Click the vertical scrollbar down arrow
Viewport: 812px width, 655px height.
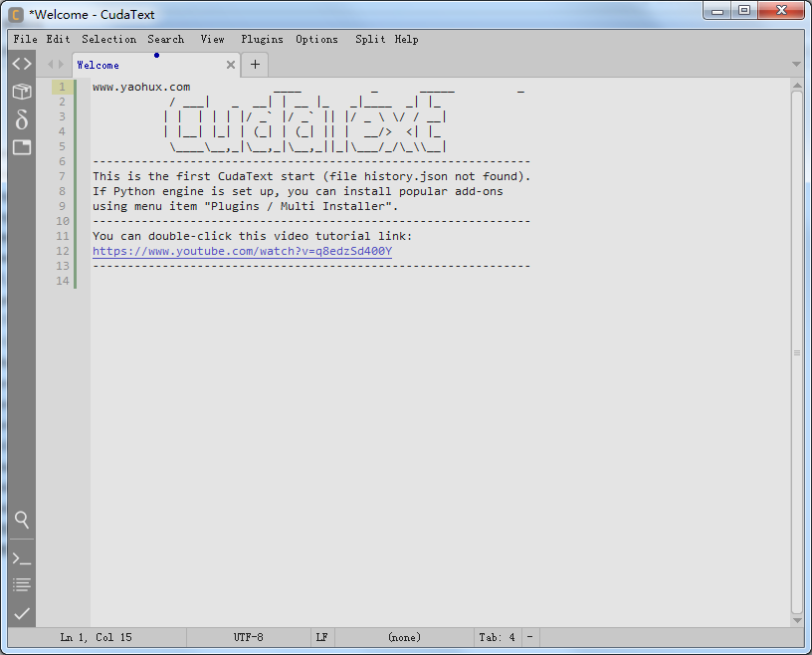pos(797,619)
